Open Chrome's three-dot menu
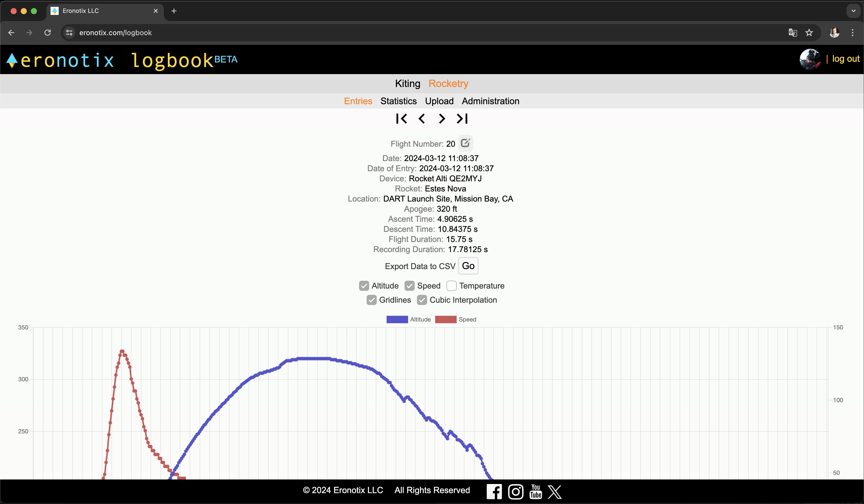This screenshot has height=504, width=864. tap(853, 33)
